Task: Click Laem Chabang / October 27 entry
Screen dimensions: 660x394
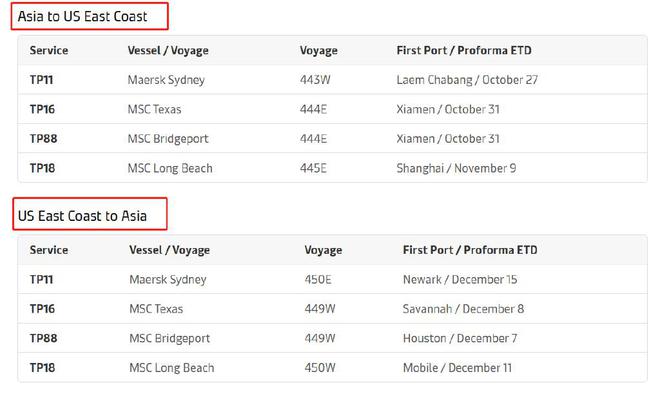Action: [x=467, y=80]
